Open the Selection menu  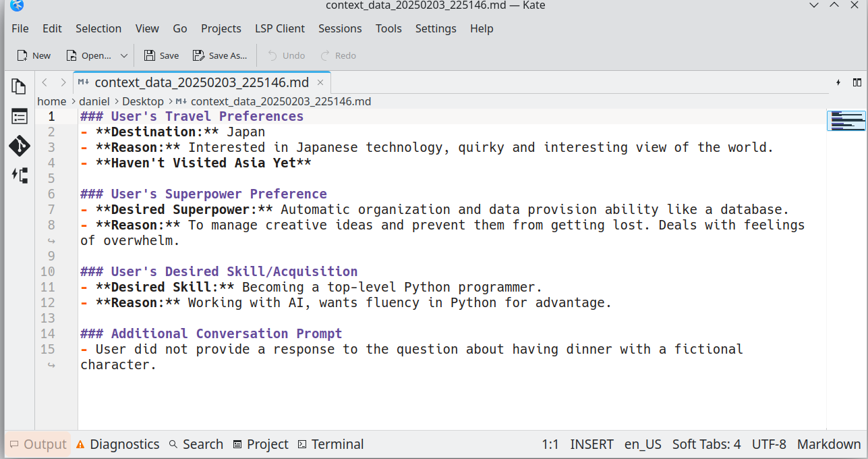(x=98, y=28)
